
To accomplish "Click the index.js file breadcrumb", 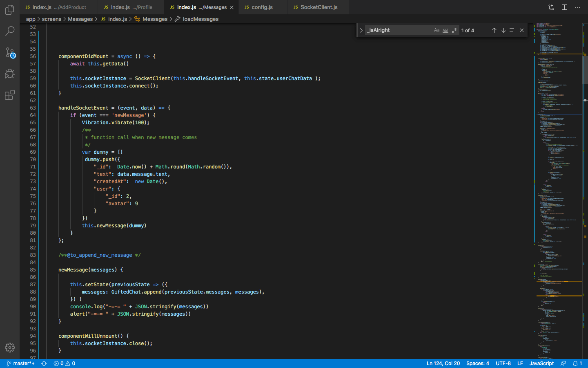I will 114,19.
